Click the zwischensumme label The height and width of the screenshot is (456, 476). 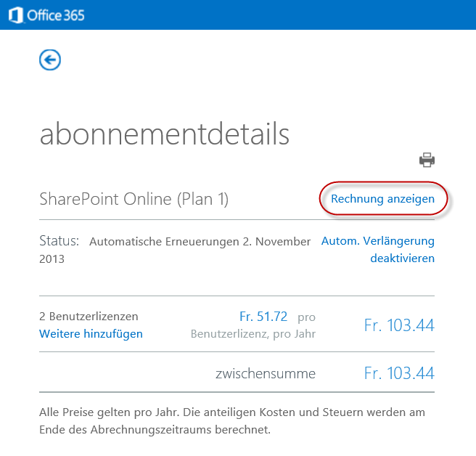coord(266,373)
